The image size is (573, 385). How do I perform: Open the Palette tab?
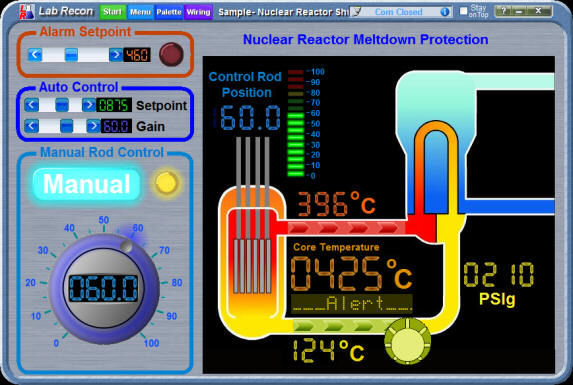click(x=169, y=12)
